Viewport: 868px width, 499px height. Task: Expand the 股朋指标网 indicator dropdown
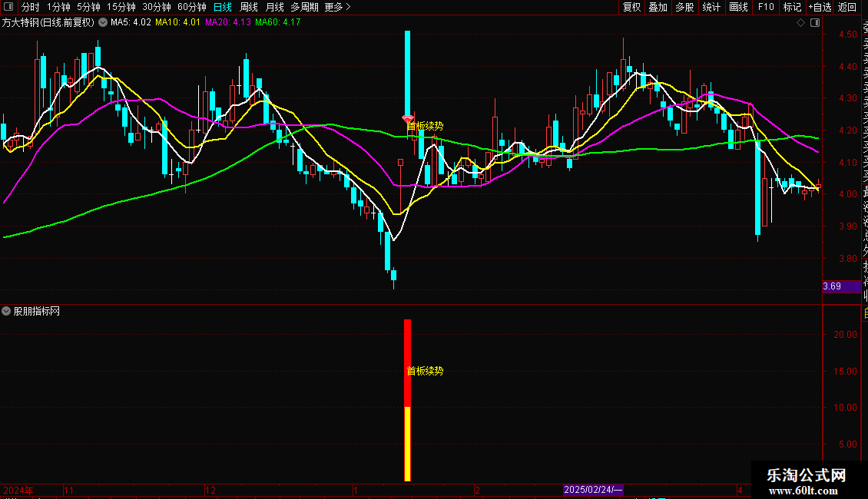tap(6, 312)
